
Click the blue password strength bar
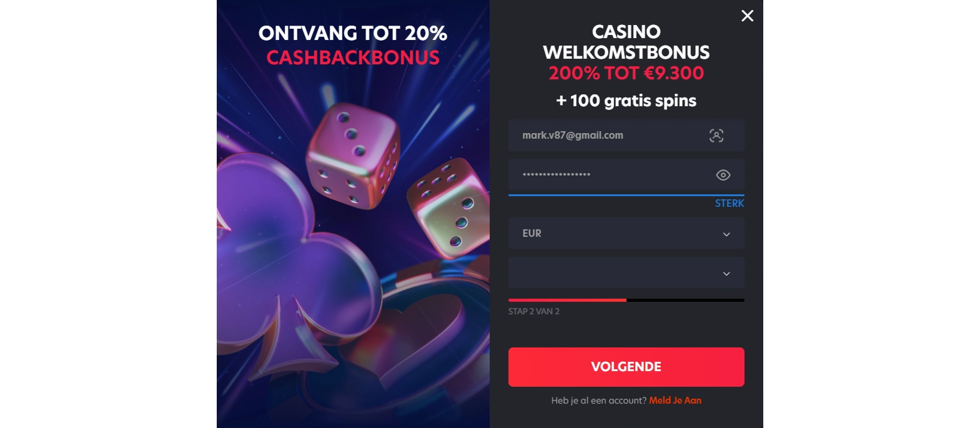point(626,195)
